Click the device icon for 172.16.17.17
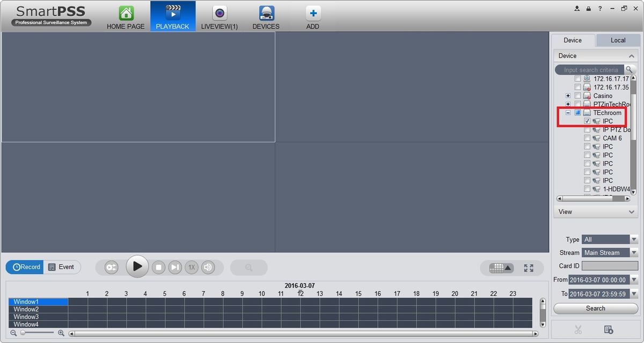The width and height of the screenshot is (644, 343). tap(587, 78)
